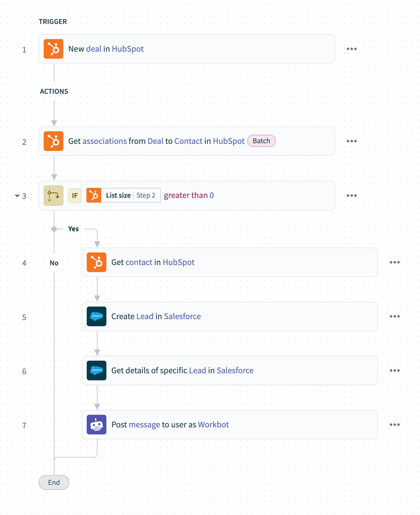Click step number 5

(24, 317)
